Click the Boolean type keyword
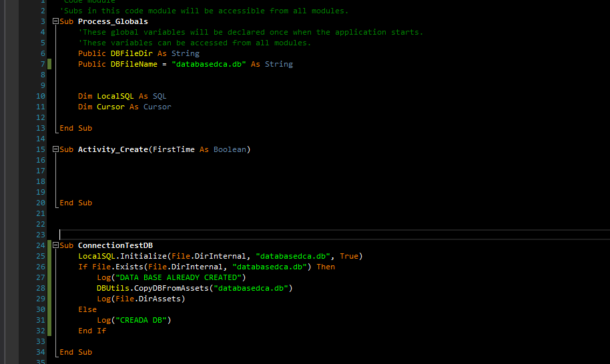Viewport: 610px width, 364px height. pos(230,149)
